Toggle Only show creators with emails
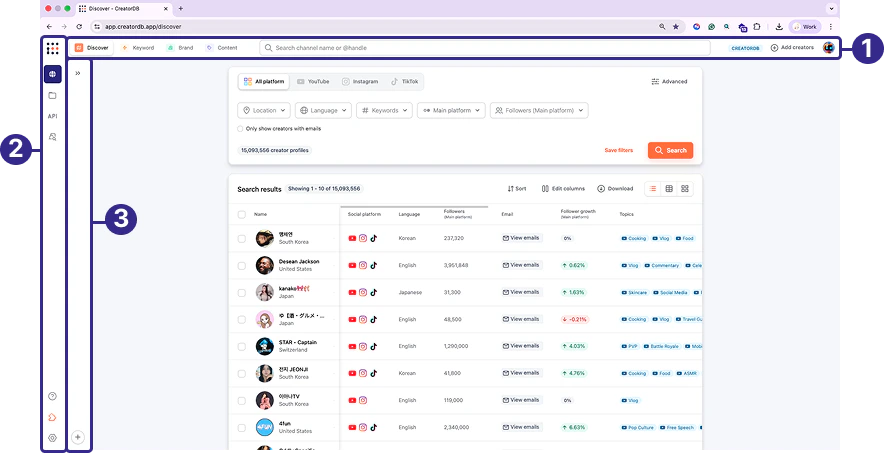 [241, 128]
